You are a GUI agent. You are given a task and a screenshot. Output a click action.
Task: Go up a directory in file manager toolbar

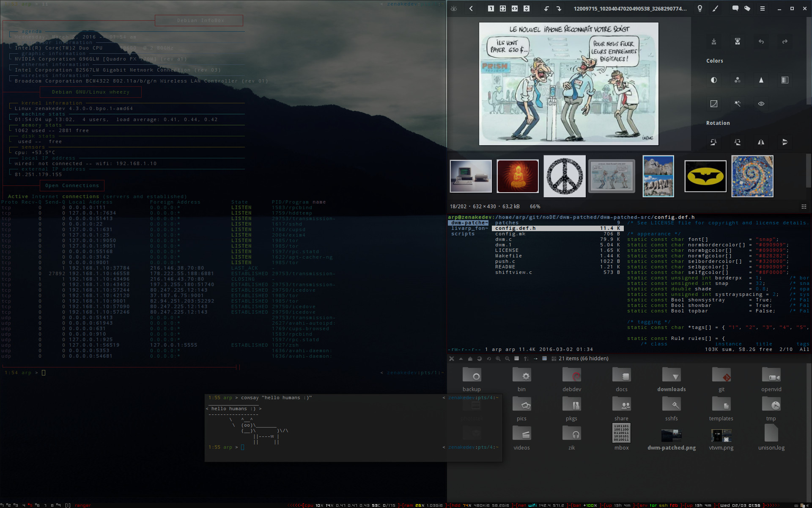coord(461,359)
